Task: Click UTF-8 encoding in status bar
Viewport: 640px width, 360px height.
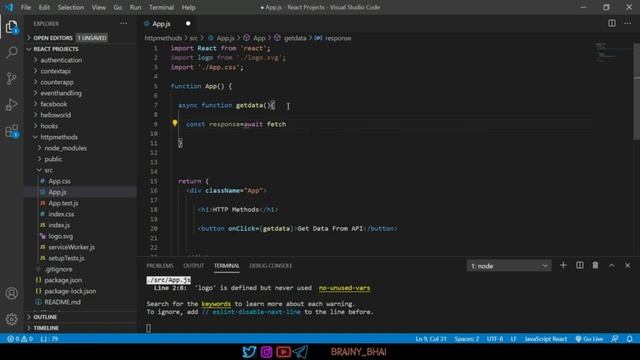Action: click(495, 339)
